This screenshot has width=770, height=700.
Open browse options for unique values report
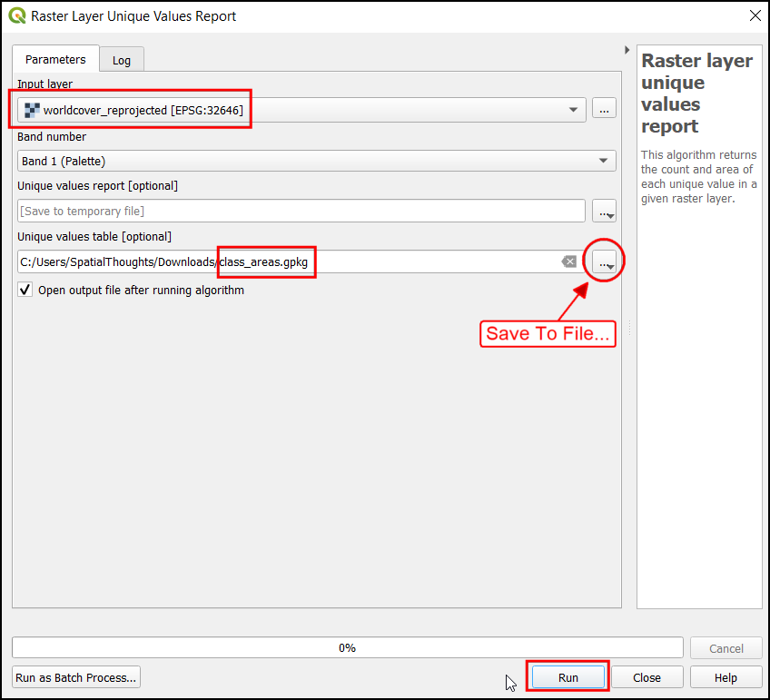click(x=604, y=212)
